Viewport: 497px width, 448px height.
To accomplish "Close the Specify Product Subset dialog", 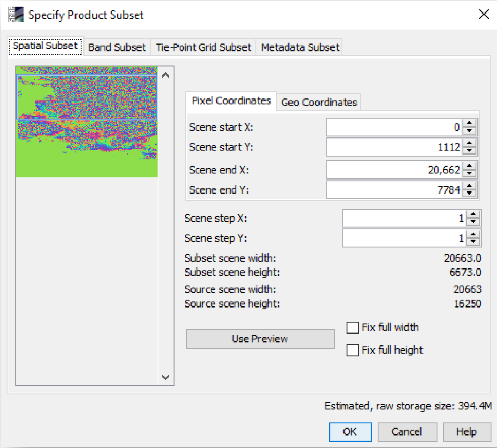I will 483,14.
